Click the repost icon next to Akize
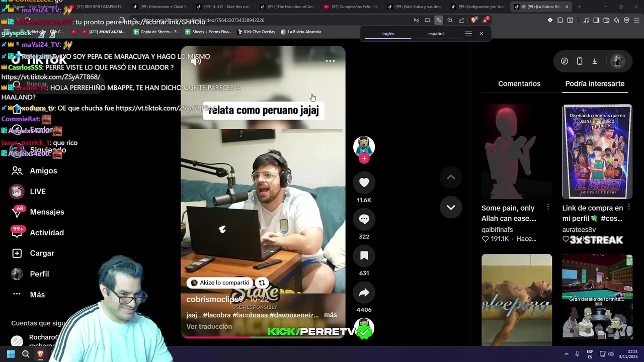Screen dimensions: 644x362 click(x=262, y=283)
